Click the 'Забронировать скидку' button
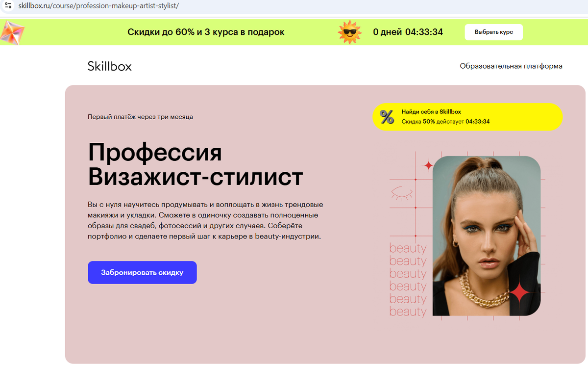This screenshot has width=588, height=367. [142, 272]
